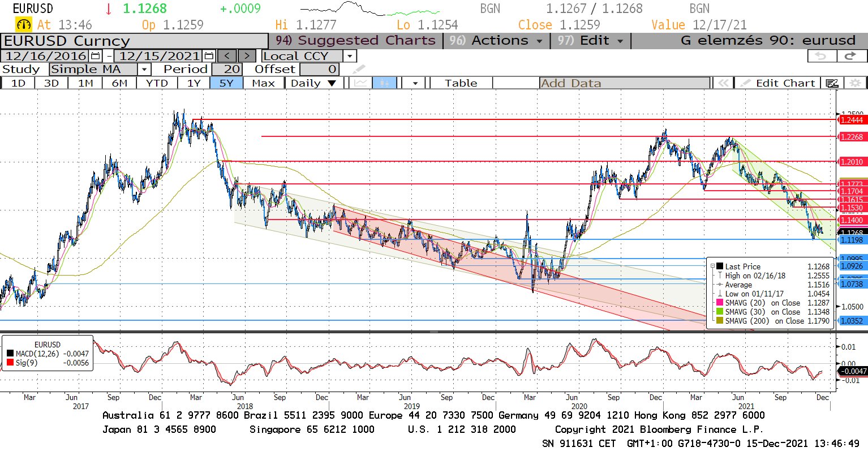Open the chart settings gear icon
This screenshot has height=460, width=868.
pos(855,83)
